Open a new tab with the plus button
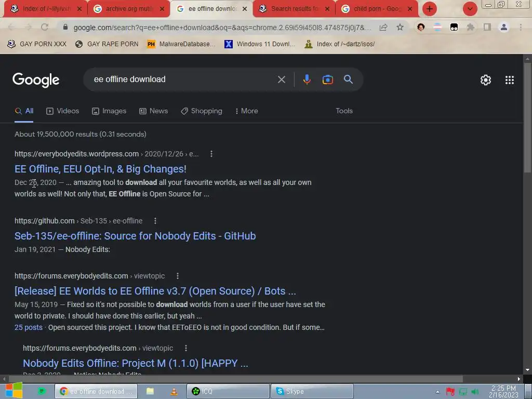Viewport: 532px width, 399px height. [430, 9]
